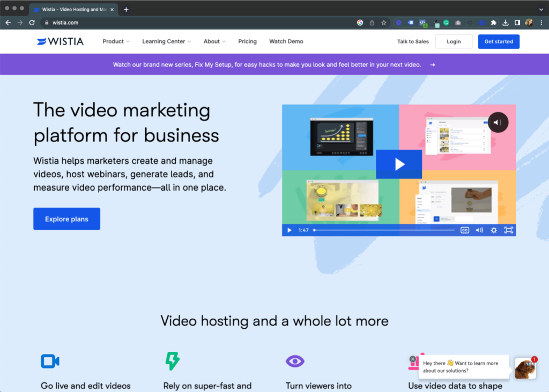Dismiss the chat popup with X
Screen dimensions: 549x392
(x=413, y=359)
